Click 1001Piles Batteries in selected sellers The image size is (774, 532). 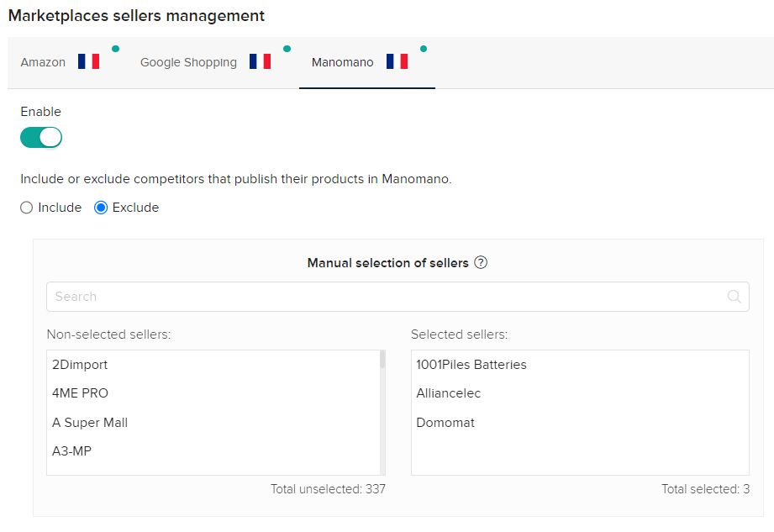[471, 365]
